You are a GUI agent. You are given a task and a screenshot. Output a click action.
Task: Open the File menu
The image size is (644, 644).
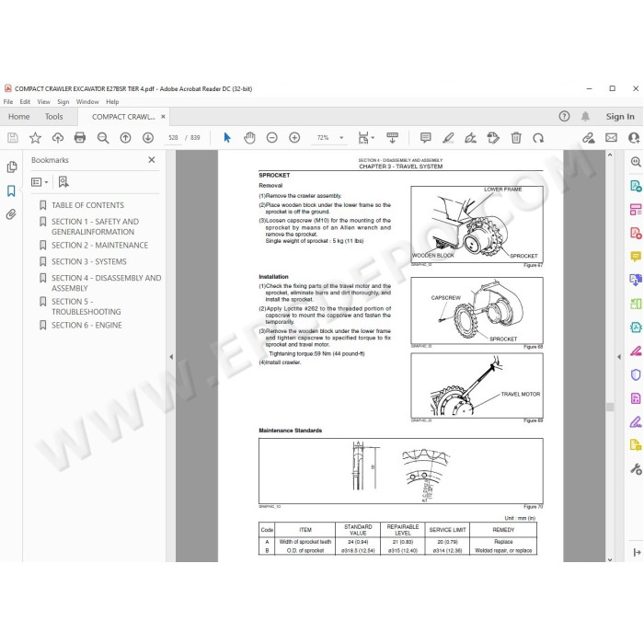pos(8,102)
